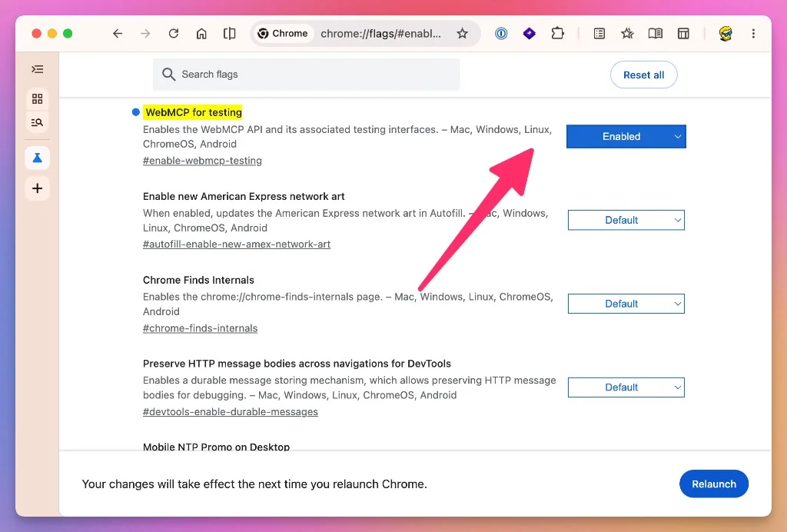Open the bookmarks star toolbar icon

point(627,34)
